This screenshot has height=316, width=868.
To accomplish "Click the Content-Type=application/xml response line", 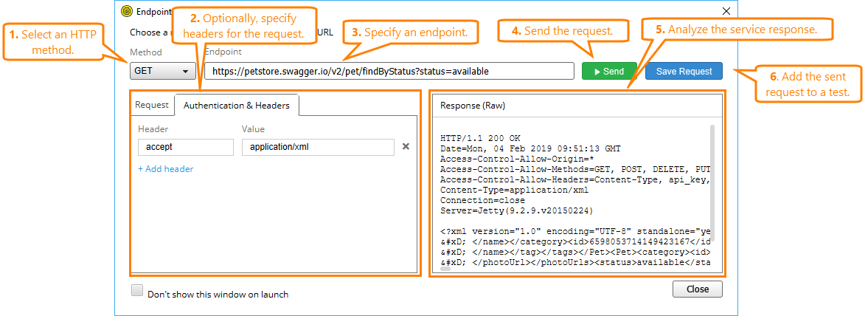I will coord(514,190).
